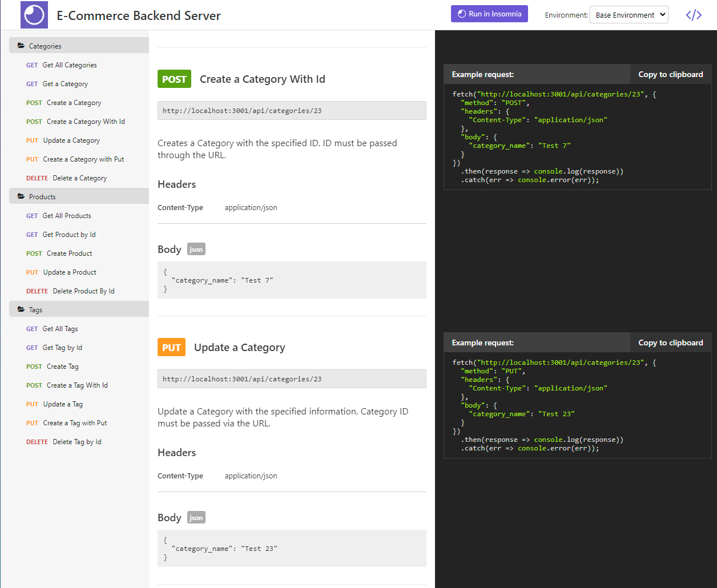Select Delete Product By Id
Image resolution: width=717 pixels, height=588 pixels.
pyautogui.click(x=70, y=291)
